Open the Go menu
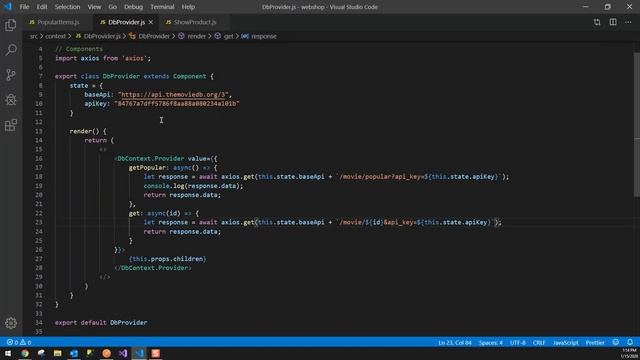640x360 pixels. point(113,7)
